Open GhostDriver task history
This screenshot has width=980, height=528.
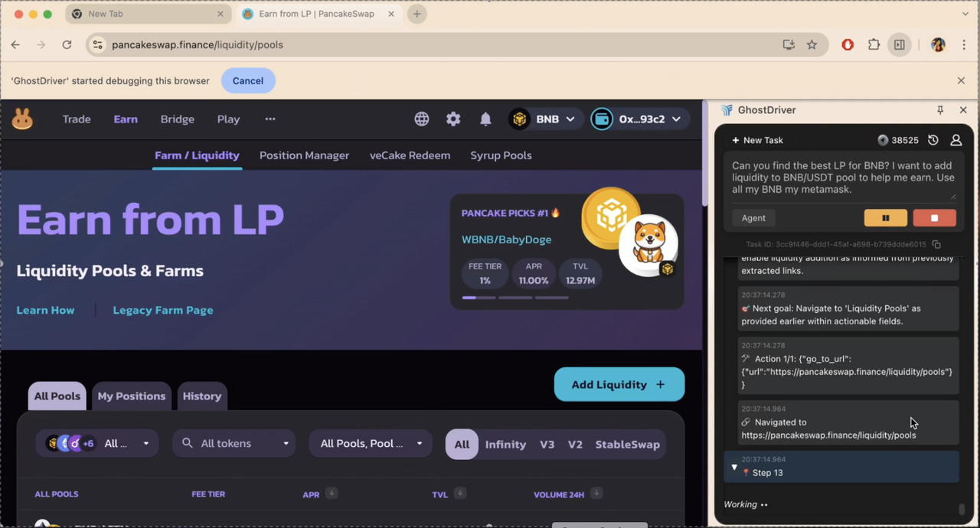(x=933, y=140)
